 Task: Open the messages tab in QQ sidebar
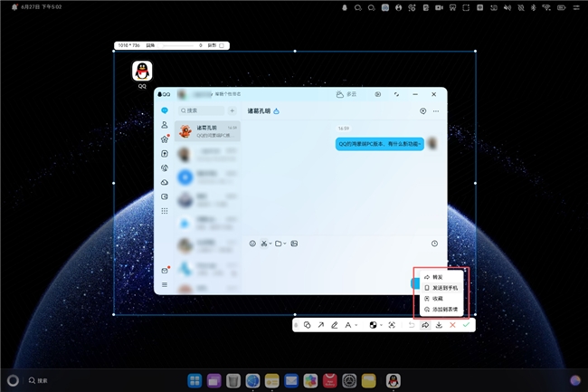click(x=165, y=110)
